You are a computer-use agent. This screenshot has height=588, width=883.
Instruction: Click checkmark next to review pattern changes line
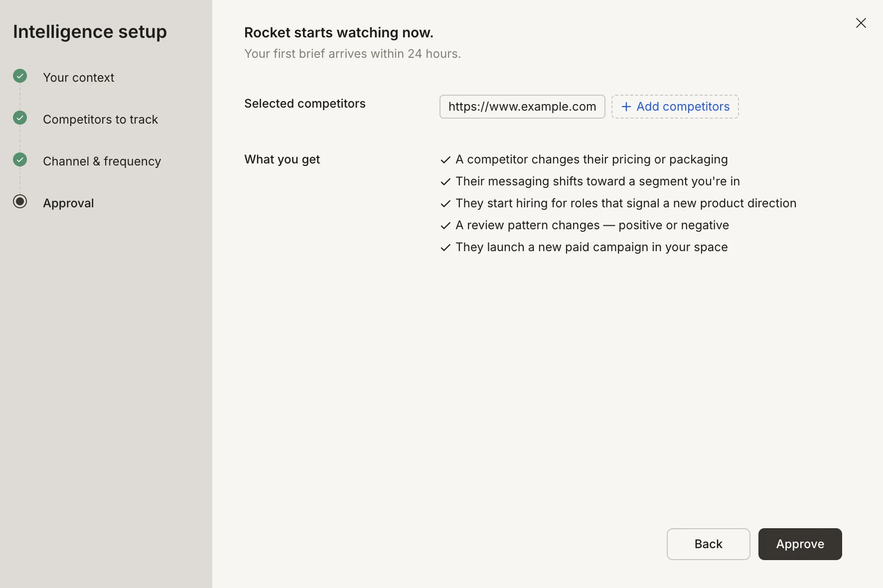[445, 226]
